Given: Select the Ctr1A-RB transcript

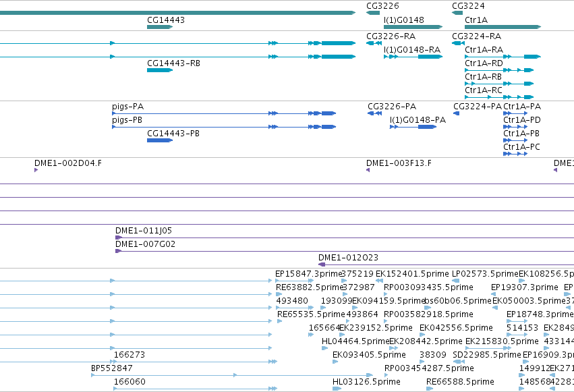Looking at the screenshot, I should [499, 84].
